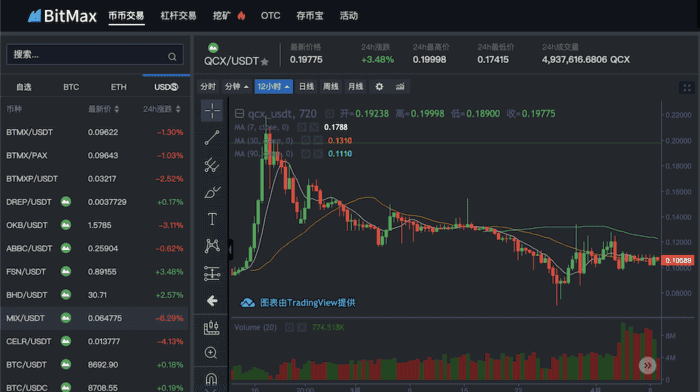Choose the pitchfork drawing tool
Image resolution: width=700 pixels, height=392 pixels.
click(212, 165)
